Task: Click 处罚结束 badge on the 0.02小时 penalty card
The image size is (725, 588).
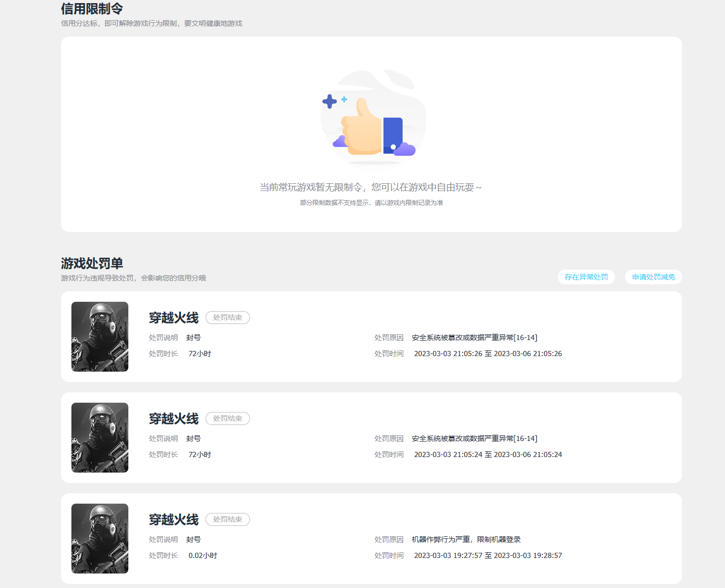Action: point(228,519)
